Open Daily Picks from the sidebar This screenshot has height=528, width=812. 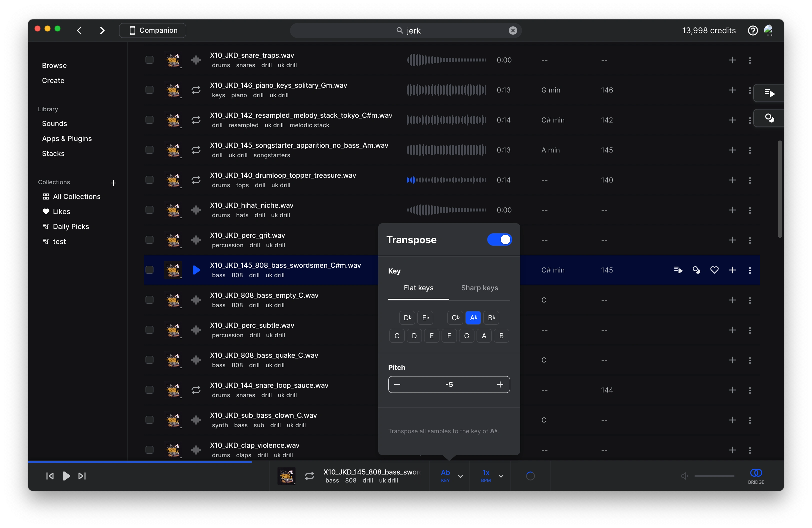(x=70, y=226)
